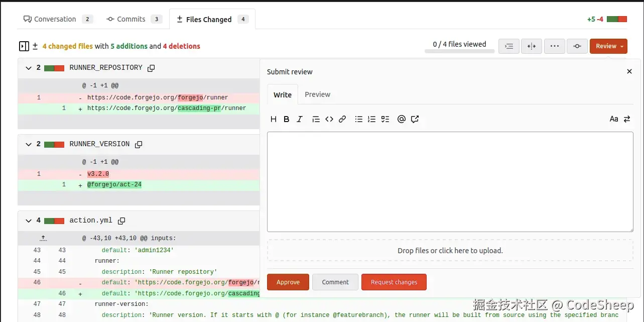Click the 'Submit review' heading
The width and height of the screenshot is (644, 322).
pos(290,72)
